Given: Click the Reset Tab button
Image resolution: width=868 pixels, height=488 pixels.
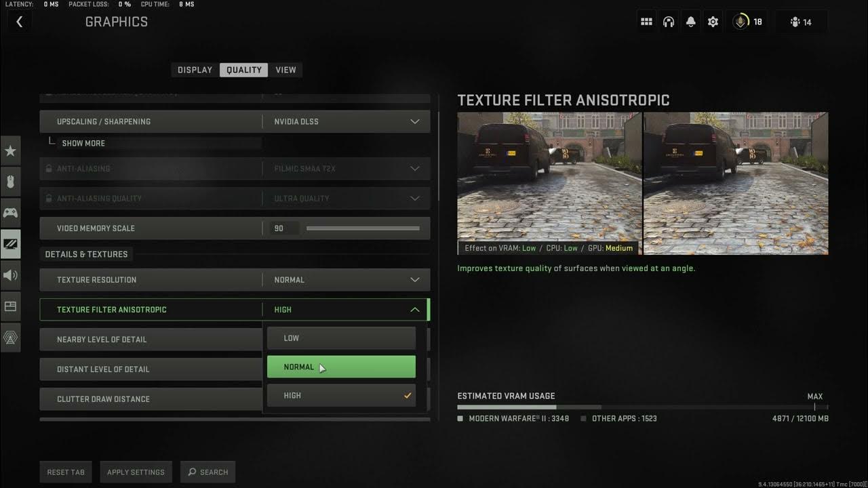Looking at the screenshot, I should click(x=66, y=472).
